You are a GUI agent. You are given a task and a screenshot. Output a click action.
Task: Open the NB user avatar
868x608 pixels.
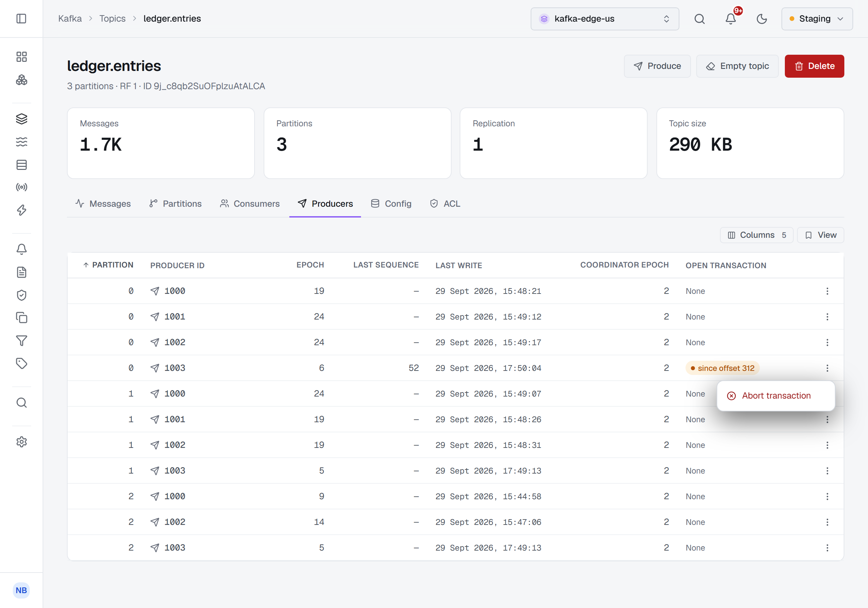[21, 590]
